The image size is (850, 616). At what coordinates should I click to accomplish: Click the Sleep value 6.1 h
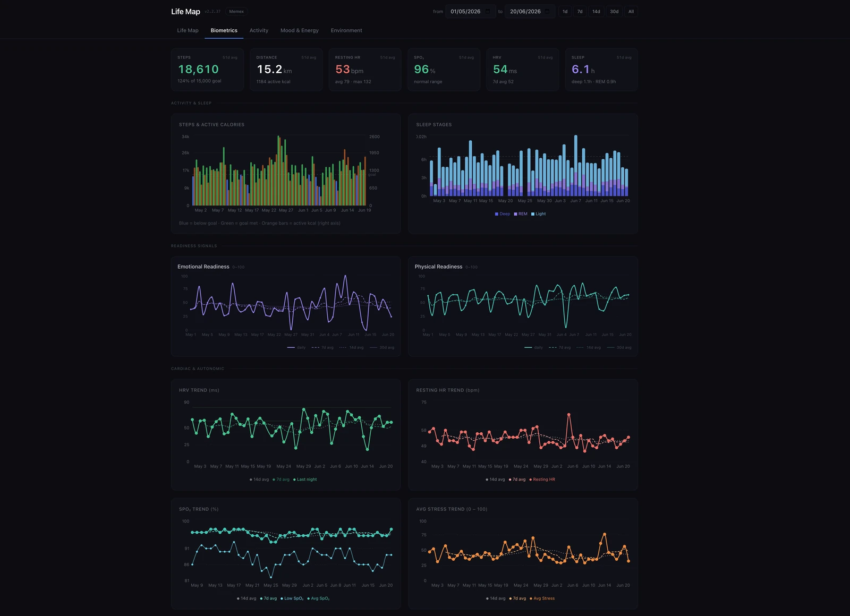pyautogui.click(x=583, y=70)
